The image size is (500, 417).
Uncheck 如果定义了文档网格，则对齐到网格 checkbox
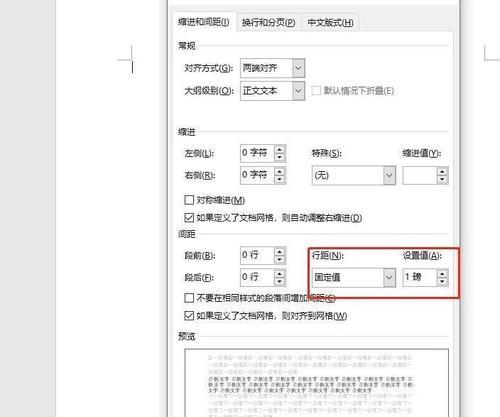point(189,315)
